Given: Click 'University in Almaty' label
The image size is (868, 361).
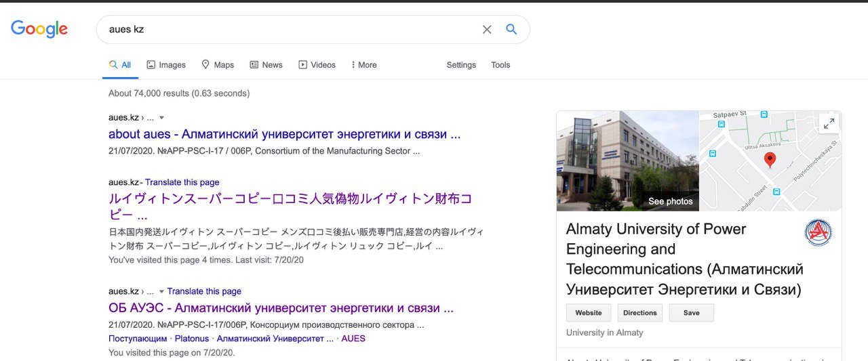Looking at the screenshot, I should point(605,333).
